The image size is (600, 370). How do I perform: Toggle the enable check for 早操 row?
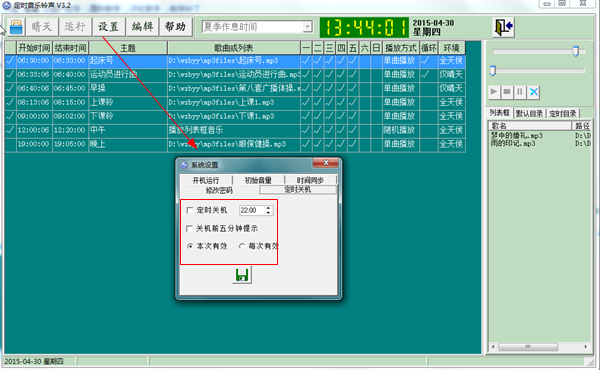pyautogui.click(x=10, y=88)
